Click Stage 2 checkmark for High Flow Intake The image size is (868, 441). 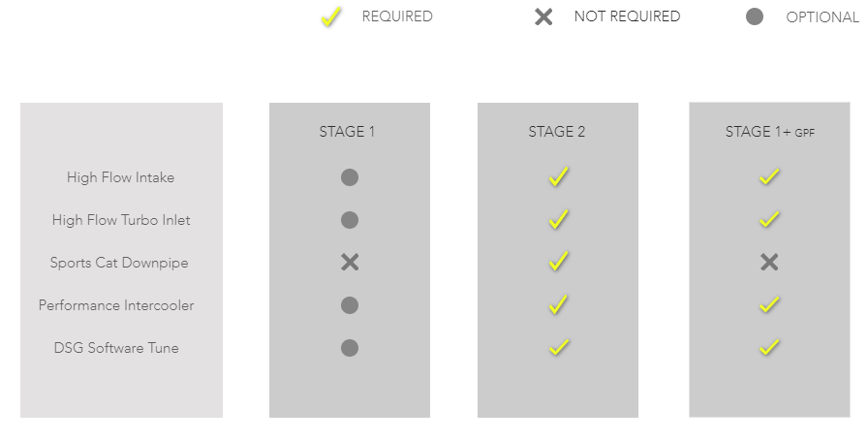[x=558, y=177]
